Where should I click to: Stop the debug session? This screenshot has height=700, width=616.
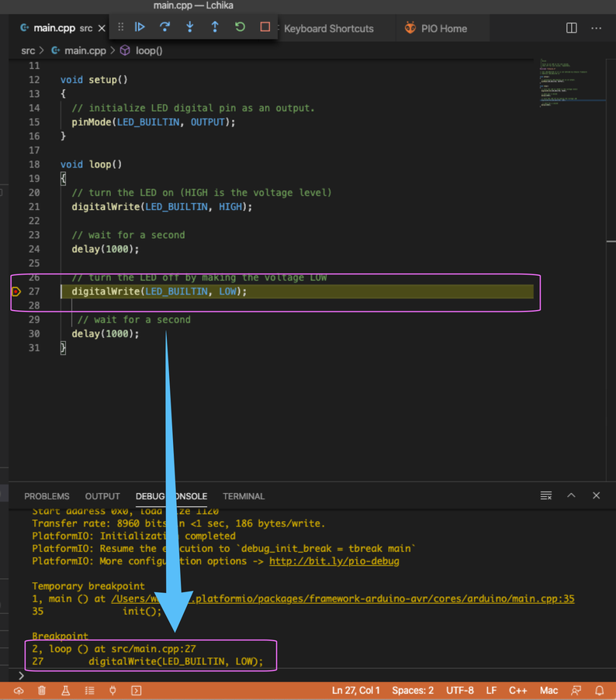click(x=265, y=27)
